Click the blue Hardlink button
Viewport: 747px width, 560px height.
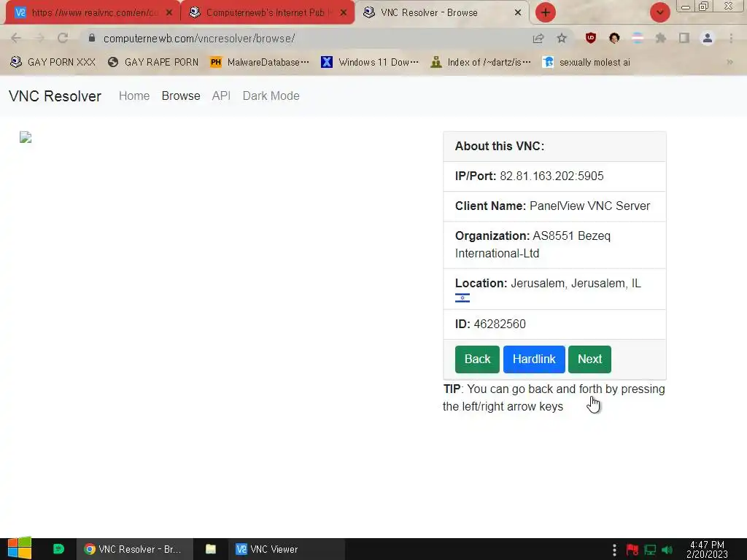(x=534, y=359)
